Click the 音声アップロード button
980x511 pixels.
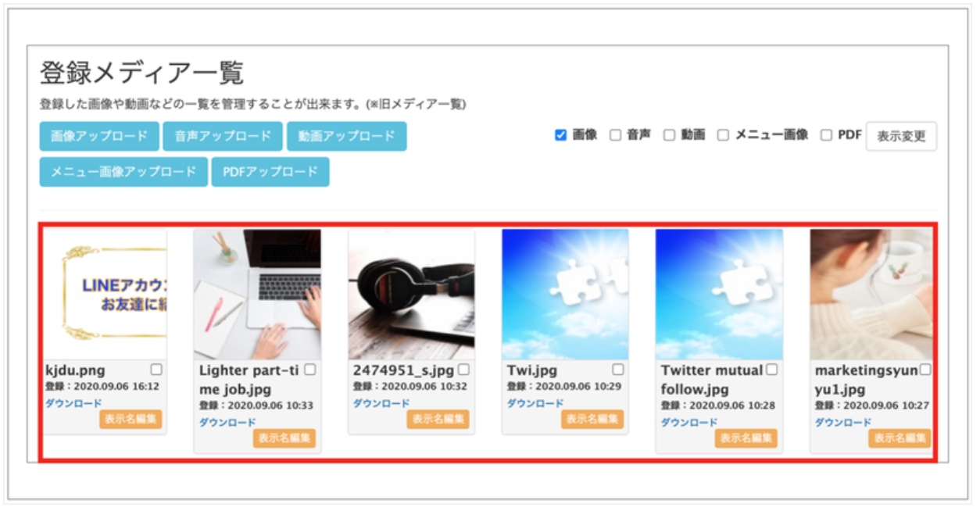[223, 136]
